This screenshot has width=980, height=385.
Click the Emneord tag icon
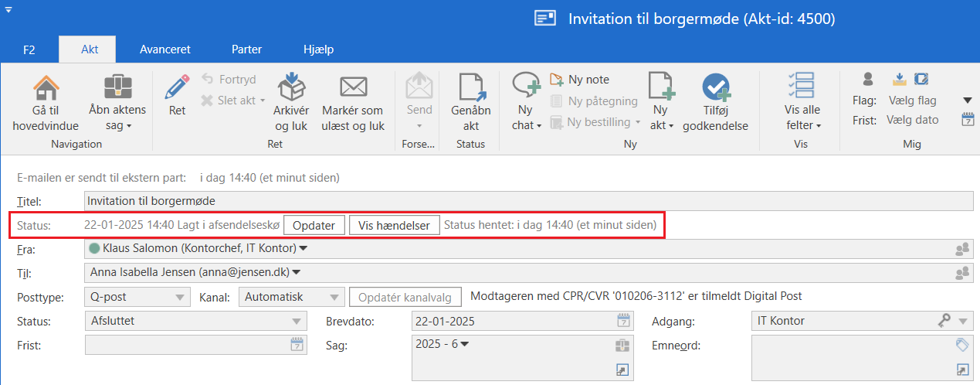tap(961, 345)
